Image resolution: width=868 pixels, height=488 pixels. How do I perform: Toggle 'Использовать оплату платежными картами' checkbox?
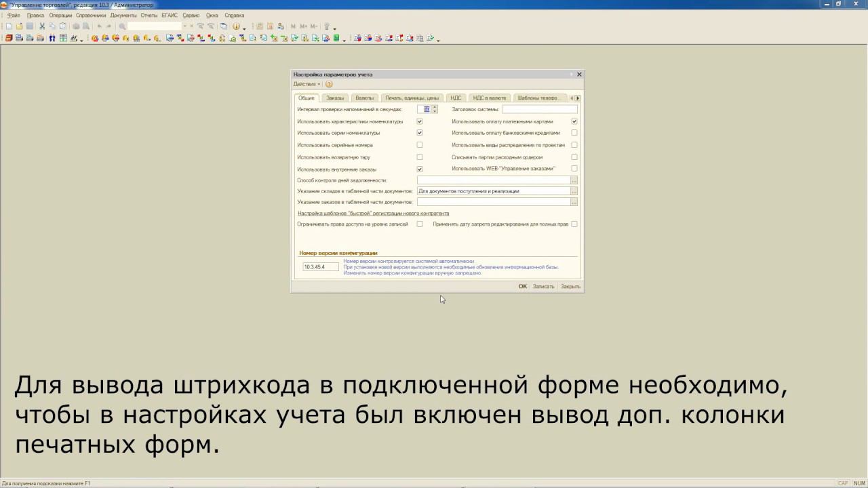[x=574, y=121]
